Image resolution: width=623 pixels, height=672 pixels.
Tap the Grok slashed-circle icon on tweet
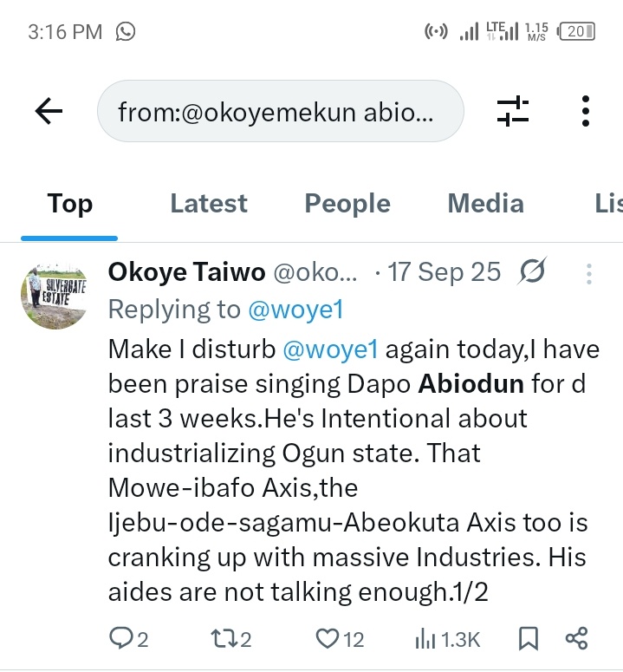pyautogui.click(x=531, y=272)
